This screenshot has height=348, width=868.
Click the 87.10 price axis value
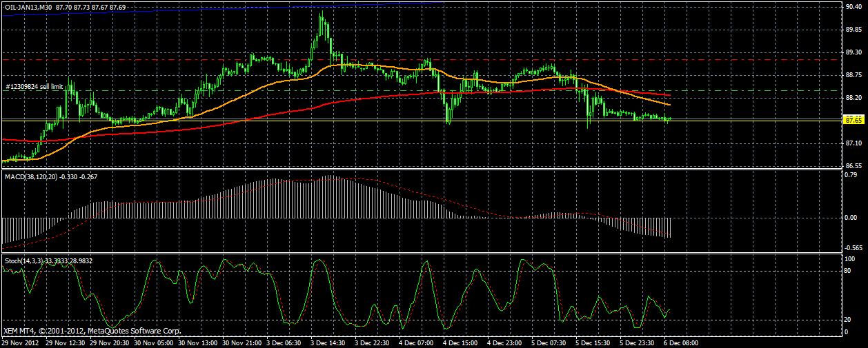coord(853,143)
